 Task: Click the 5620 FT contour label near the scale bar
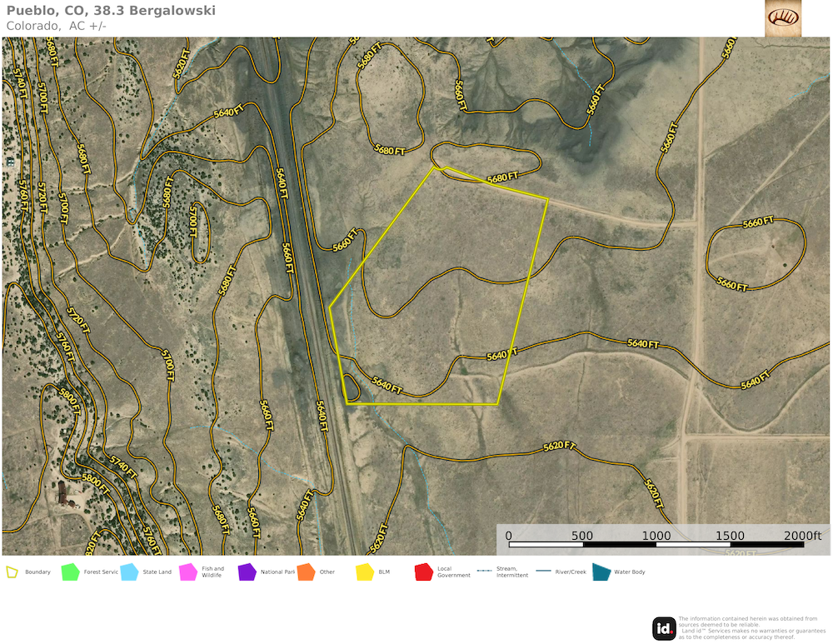[x=559, y=447]
